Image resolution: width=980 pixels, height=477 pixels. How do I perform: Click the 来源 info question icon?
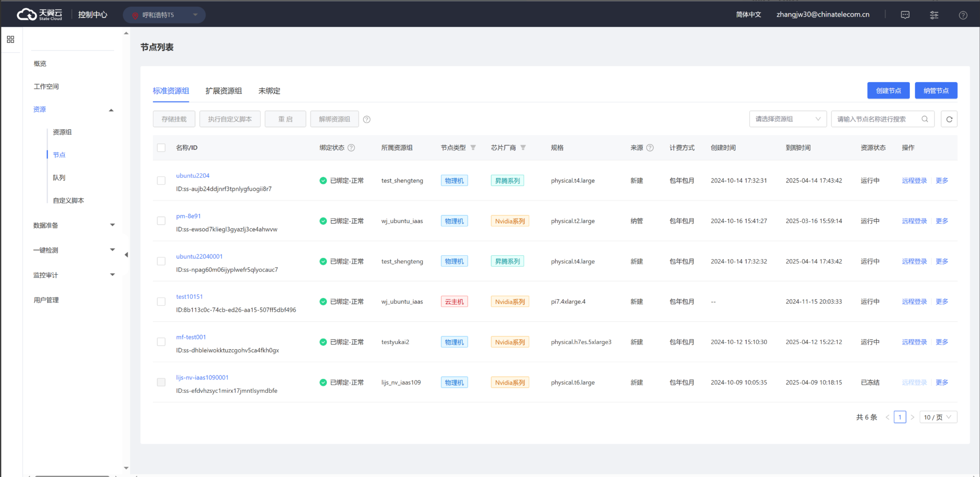coord(650,148)
